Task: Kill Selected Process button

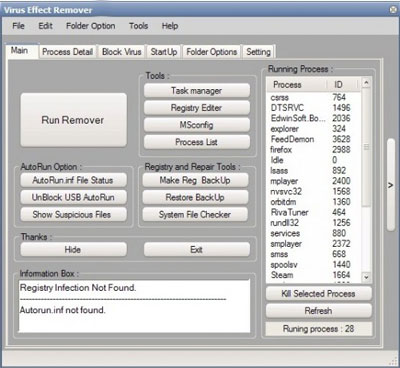Action: click(318, 294)
